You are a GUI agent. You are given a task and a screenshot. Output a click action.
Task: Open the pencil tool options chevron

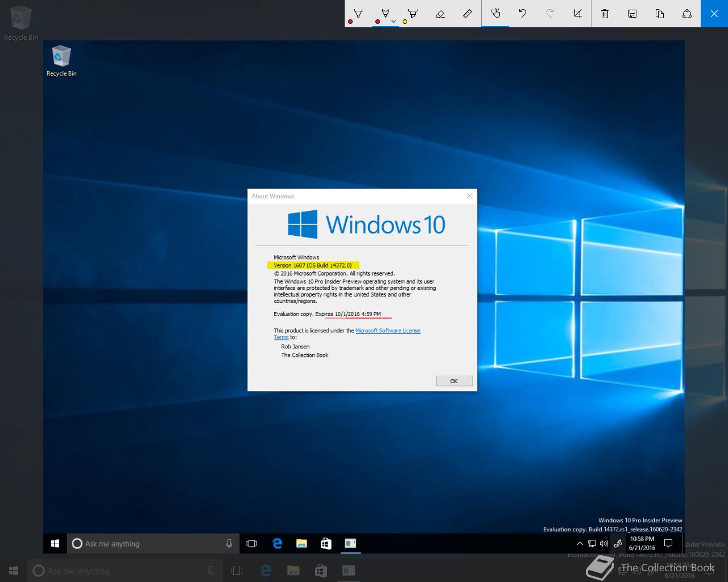394,22
